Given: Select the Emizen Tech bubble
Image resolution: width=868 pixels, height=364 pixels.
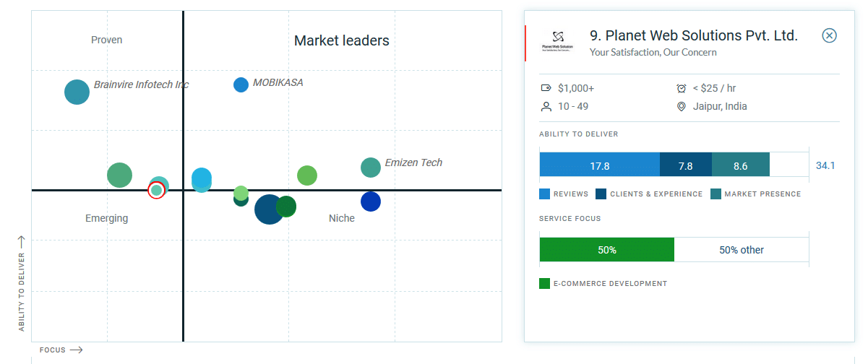Looking at the screenshot, I should pyautogui.click(x=370, y=168).
